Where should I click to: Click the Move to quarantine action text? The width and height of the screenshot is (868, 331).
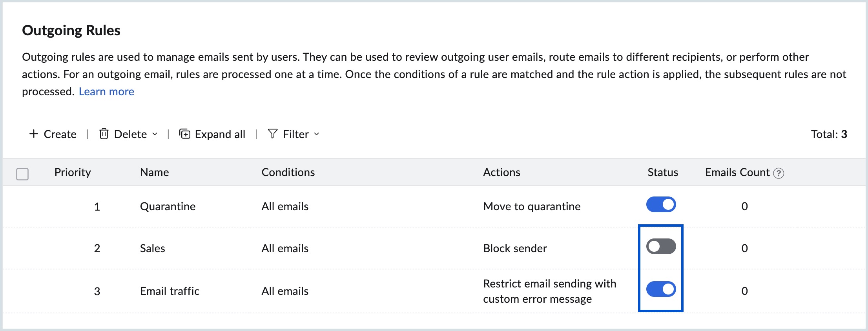pos(532,206)
